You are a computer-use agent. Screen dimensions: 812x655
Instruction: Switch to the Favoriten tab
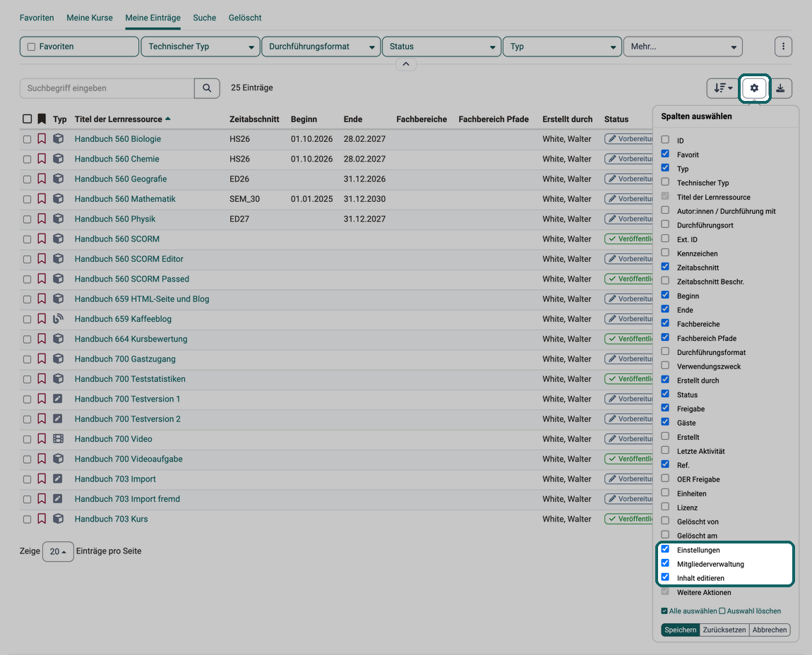(x=37, y=18)
